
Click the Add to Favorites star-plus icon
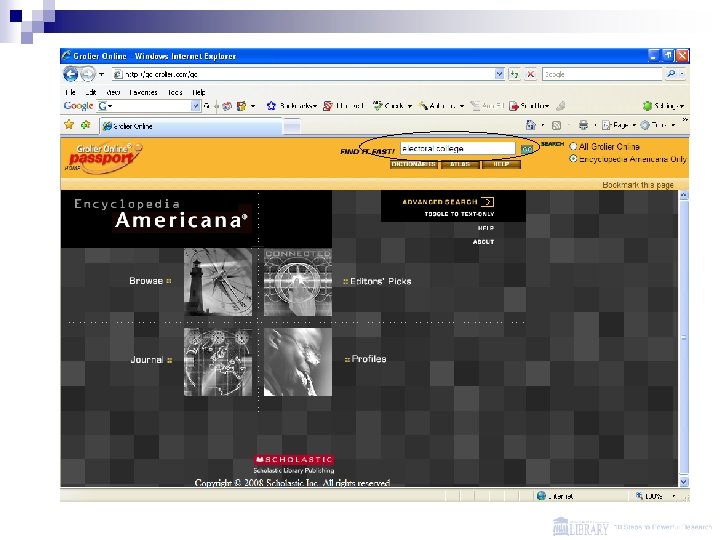click(x=85, y=124)
